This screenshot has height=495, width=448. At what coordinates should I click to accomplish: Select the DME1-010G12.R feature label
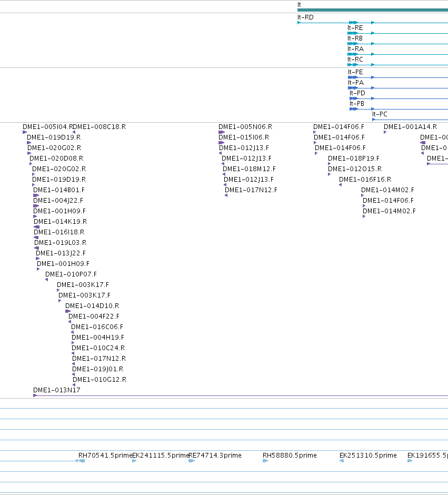click(99, 380)
